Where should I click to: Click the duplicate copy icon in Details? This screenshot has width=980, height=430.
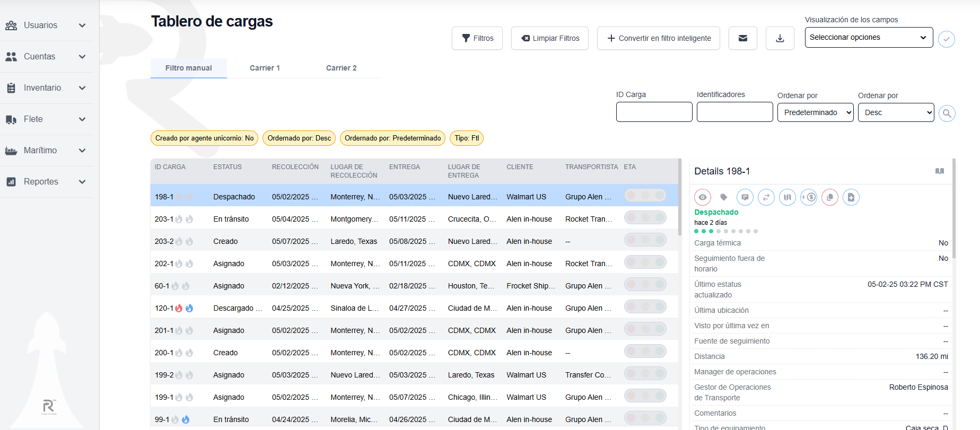pos(830,197)
